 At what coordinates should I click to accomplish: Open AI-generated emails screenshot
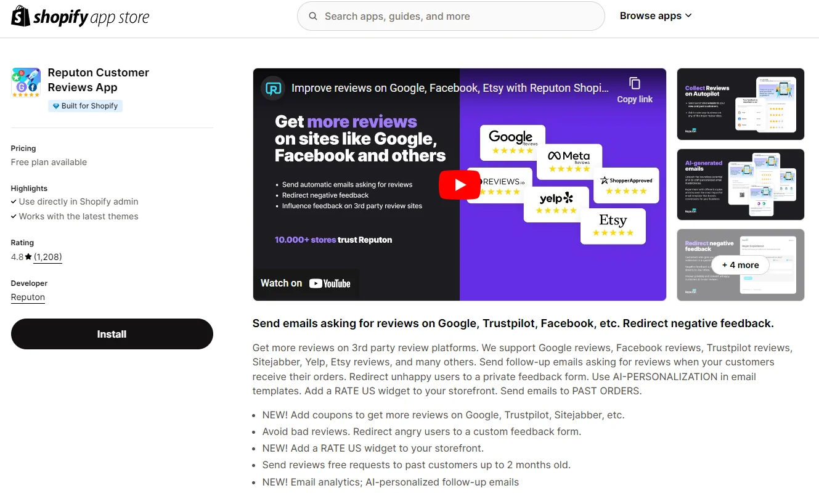pos(740,184)
